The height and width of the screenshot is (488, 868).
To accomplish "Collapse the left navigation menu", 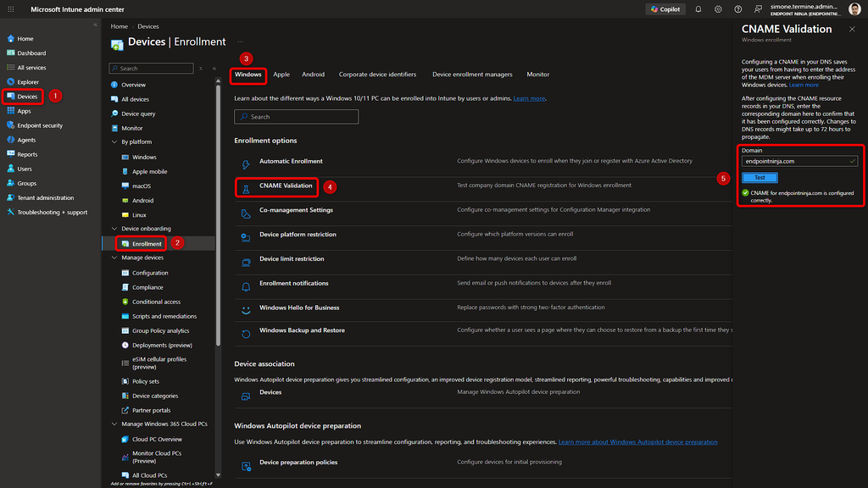I will [95, 25].
